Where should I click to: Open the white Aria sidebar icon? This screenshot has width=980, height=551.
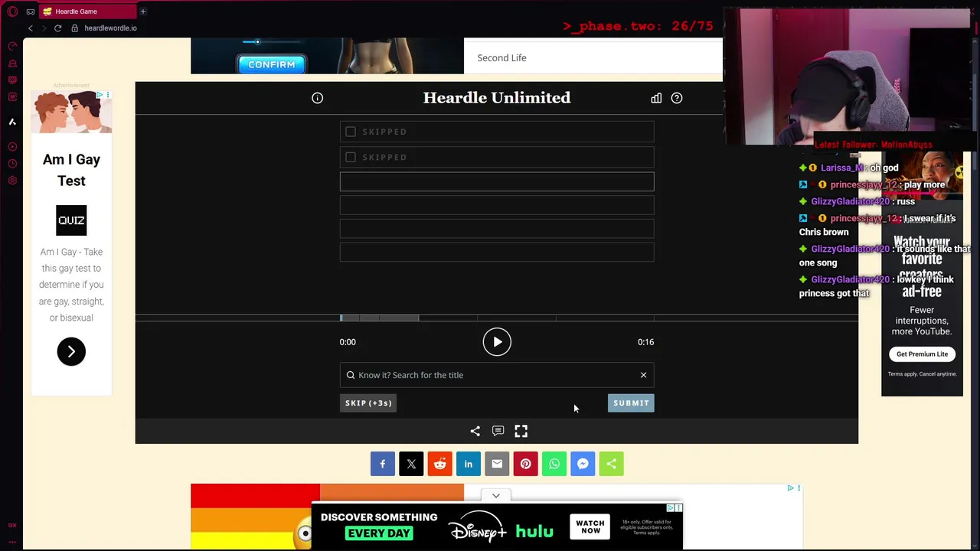click(12, 122)
